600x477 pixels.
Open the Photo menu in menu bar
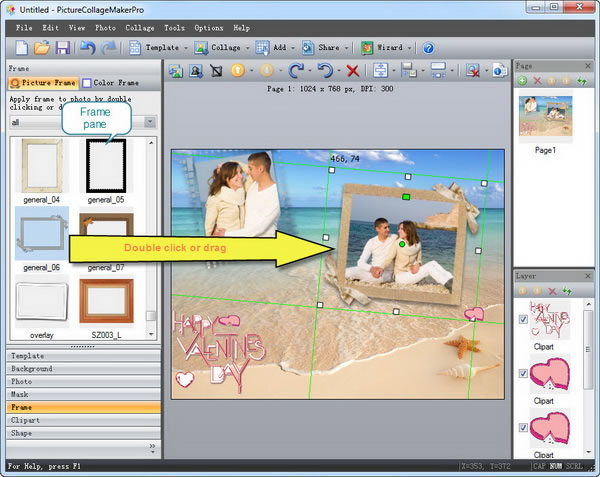(x=105, y=28)
